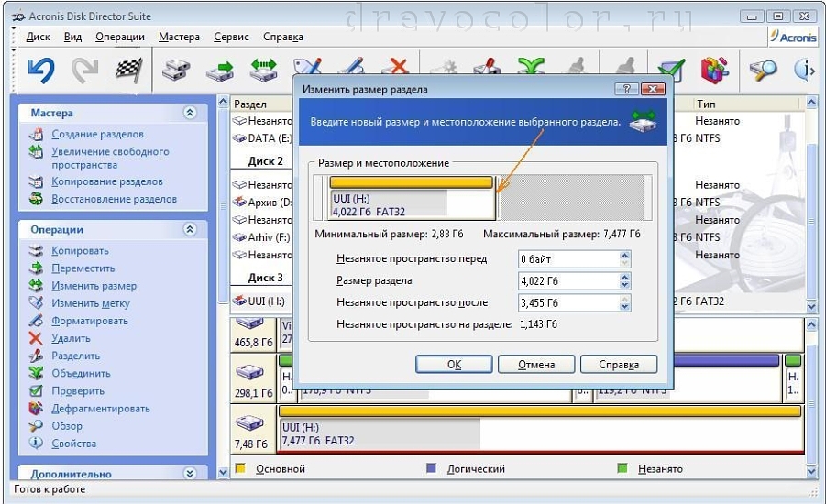Click spinner of Незанятое пространство после
Image resolution: width=826 pixels, height=504 pixels.
coord(624,302)
